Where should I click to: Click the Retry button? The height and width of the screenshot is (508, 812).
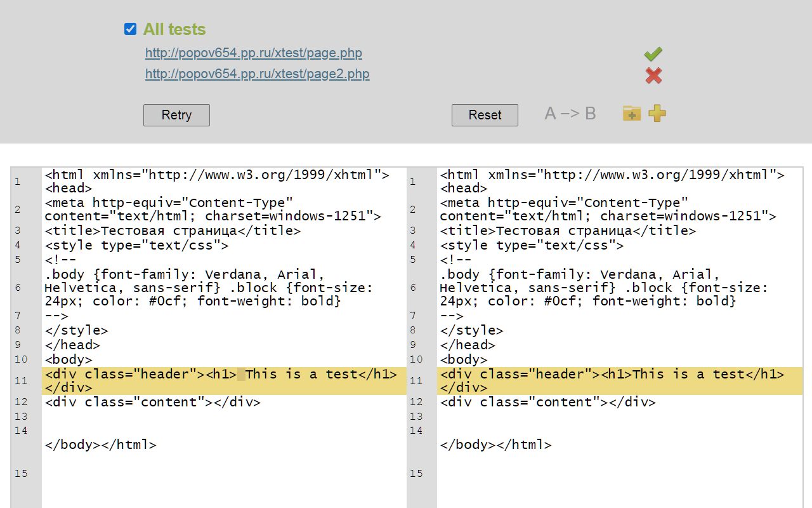[x=176, y=115]
